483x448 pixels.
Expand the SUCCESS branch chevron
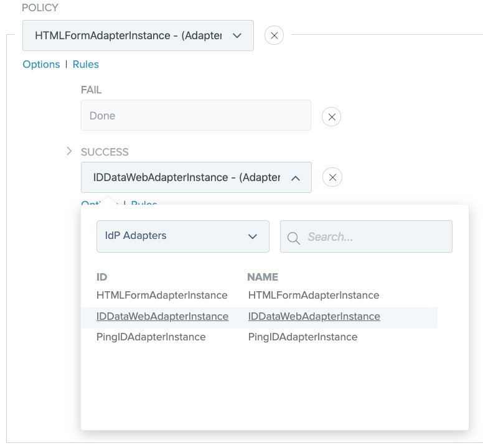click(x=70, y=151)
